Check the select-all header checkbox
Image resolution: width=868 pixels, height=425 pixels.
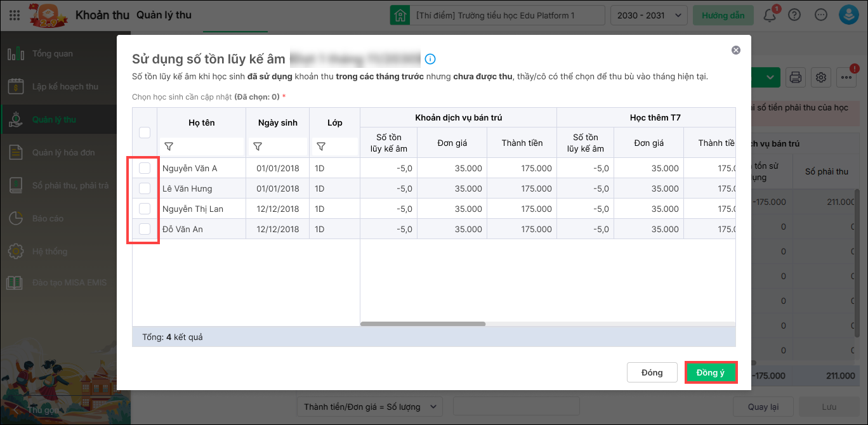(x=145, y=133)
